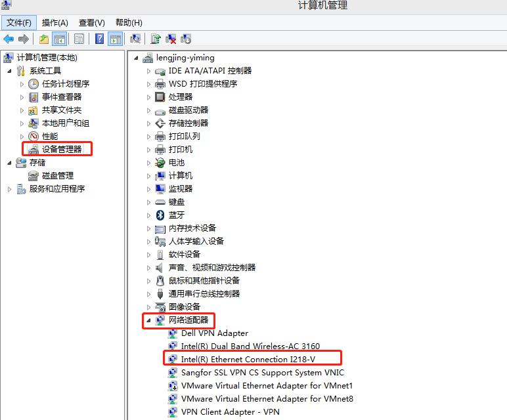Image resolution: width=507 pixels, height=420 pixels.
Task: Click the 监视器 monitor icon
Action: (x=160, y=189)
